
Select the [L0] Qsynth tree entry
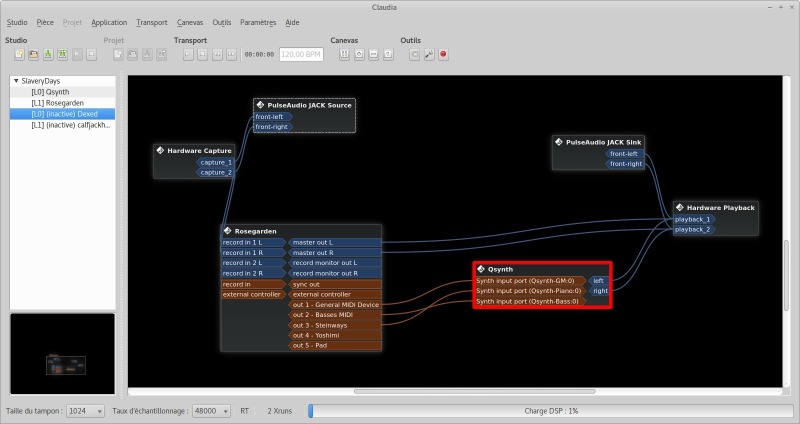point(50,92)
